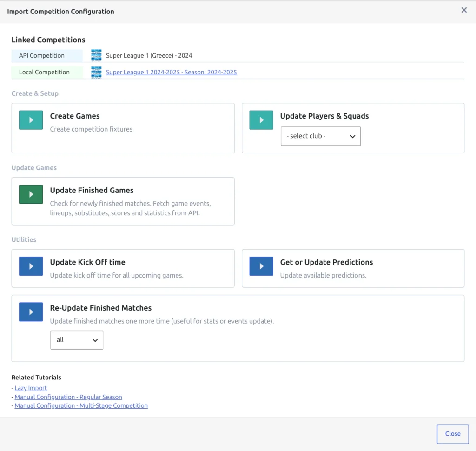Click the 'Create & Setup' section label
Screen dimensions: 476x451
(x=35, y=93)
